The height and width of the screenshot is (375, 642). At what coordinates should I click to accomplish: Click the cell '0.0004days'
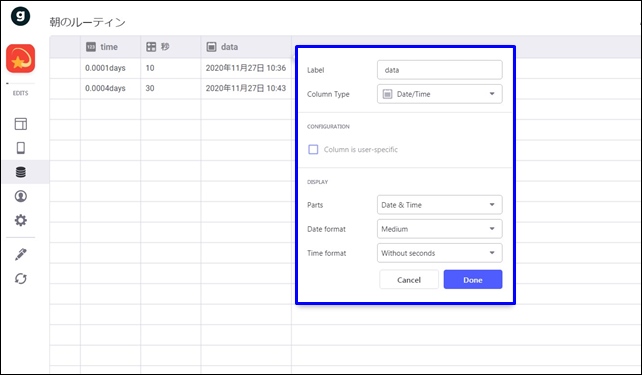111,88
